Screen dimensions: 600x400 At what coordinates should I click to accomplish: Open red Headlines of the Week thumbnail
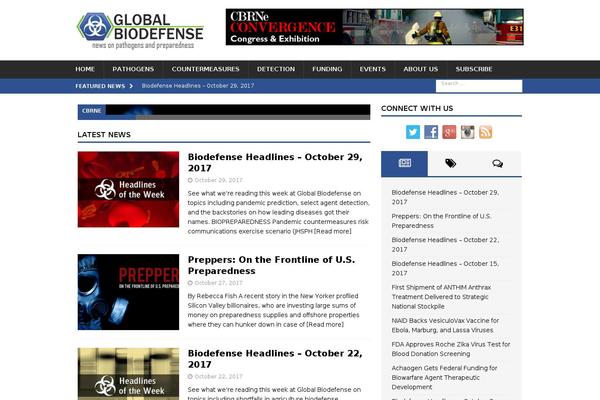(128, 189)
